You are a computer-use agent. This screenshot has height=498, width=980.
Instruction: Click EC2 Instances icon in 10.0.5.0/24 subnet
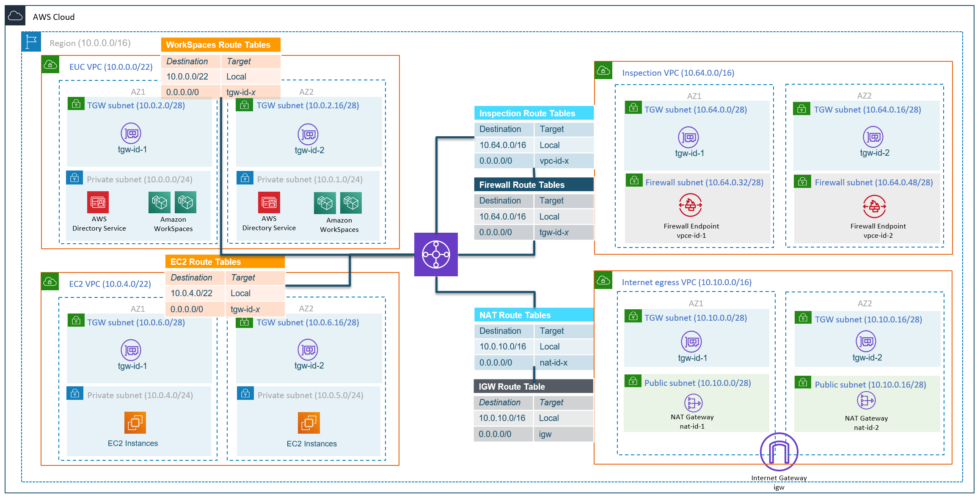(x=308, y=423)
